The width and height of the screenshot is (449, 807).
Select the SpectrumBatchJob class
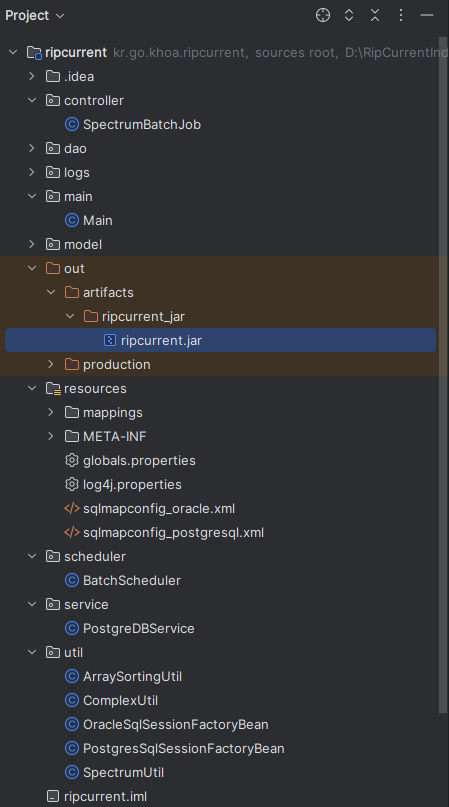142,125
